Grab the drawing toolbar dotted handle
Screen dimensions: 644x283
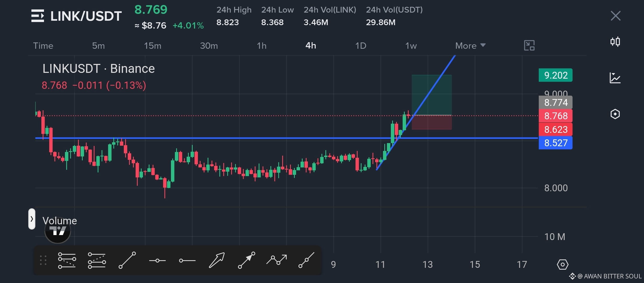(43, 260)
